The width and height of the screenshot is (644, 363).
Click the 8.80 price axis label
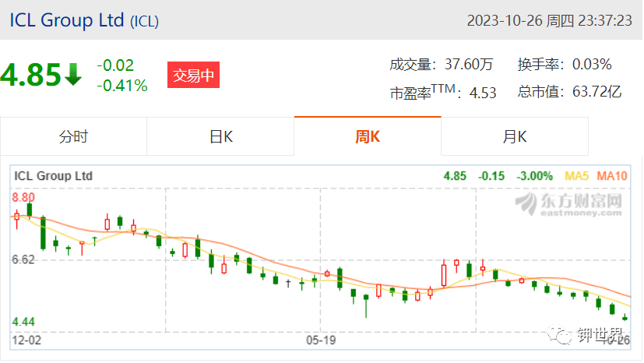[23, 198]
